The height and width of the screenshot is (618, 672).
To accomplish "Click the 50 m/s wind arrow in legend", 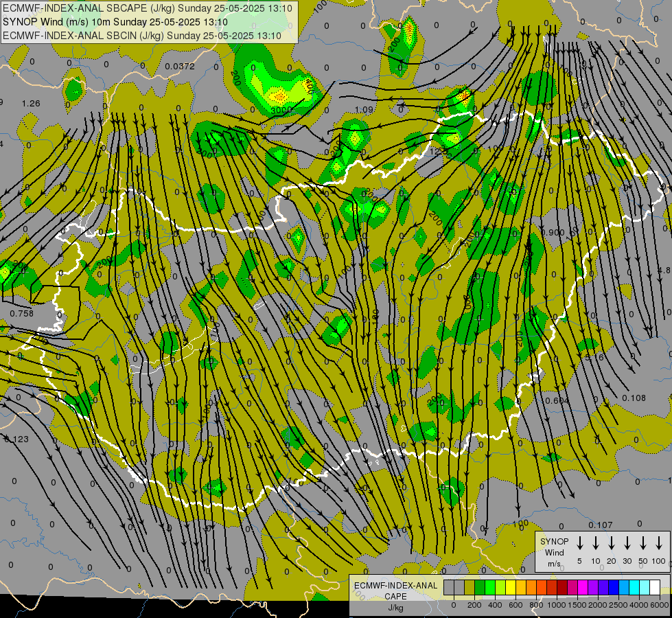I will click(x=643, y=543).
